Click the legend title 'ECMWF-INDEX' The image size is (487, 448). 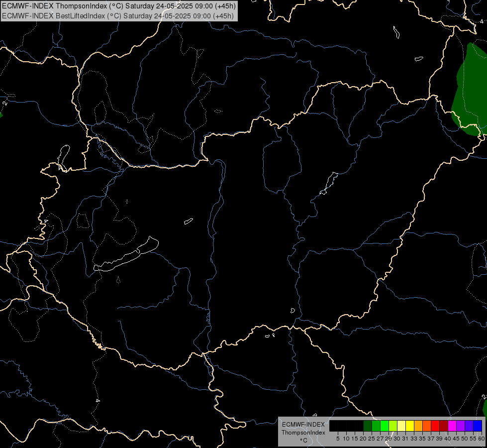[303, 425]
